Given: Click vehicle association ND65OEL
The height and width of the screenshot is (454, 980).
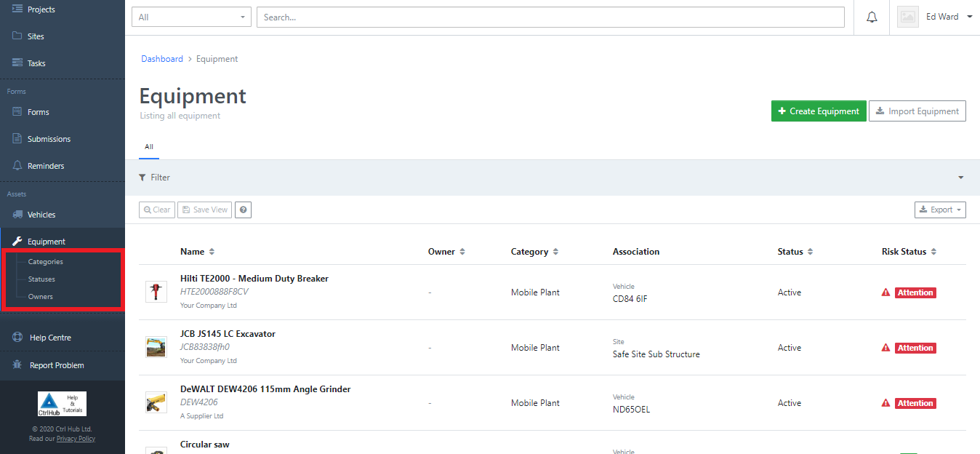Looking at the screenshot, I should [632, 410].
